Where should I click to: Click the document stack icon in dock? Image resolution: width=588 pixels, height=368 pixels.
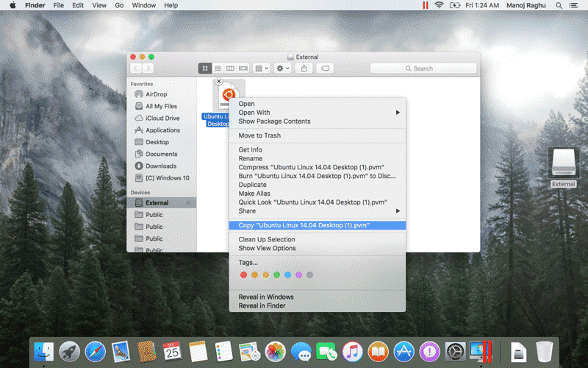click(519, 352)
